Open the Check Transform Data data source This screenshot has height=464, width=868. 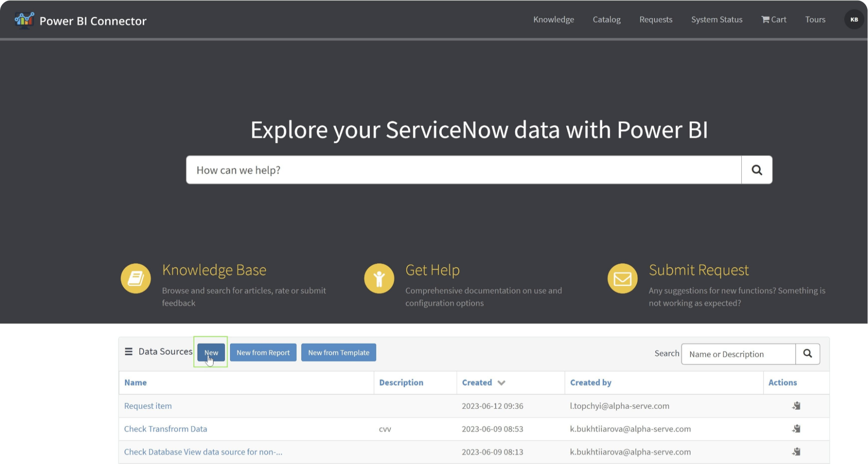[x=165, y=429]
